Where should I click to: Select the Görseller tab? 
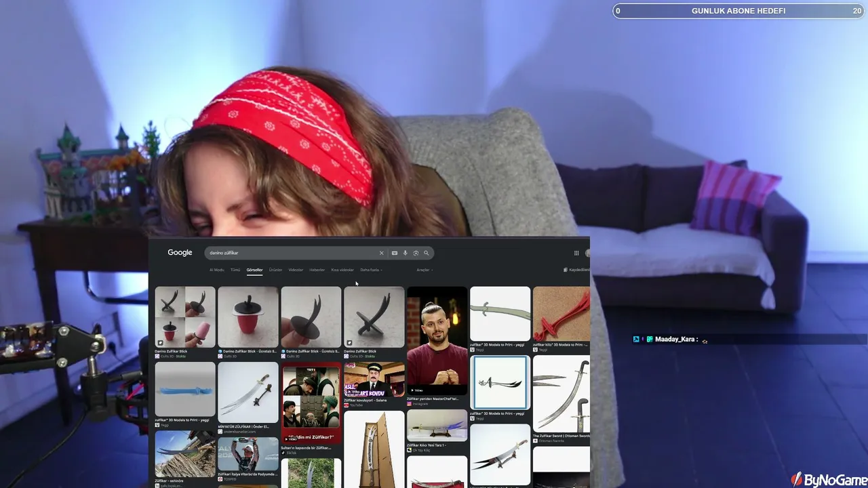point(254,270)
